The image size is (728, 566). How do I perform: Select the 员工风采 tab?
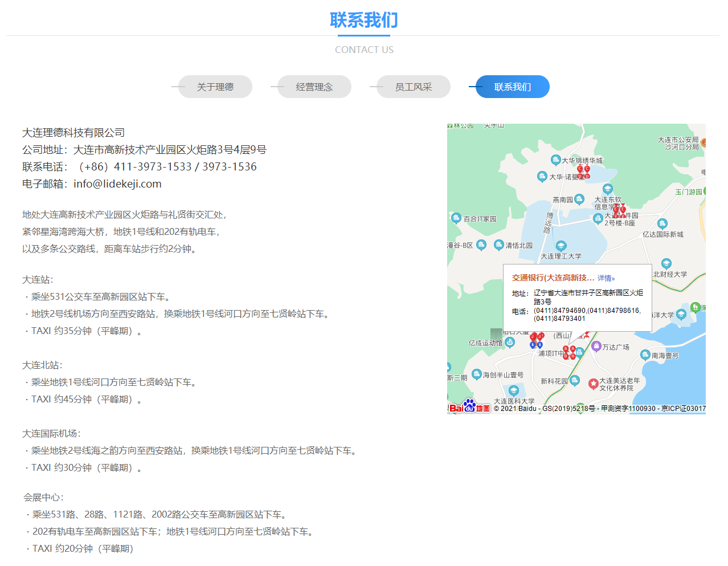tap(414, 87)
